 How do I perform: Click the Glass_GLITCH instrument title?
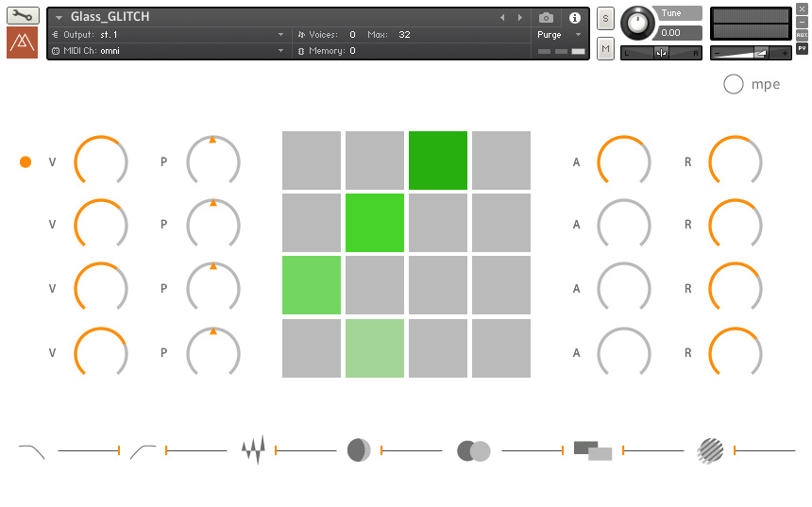click(x=110, y=17)
